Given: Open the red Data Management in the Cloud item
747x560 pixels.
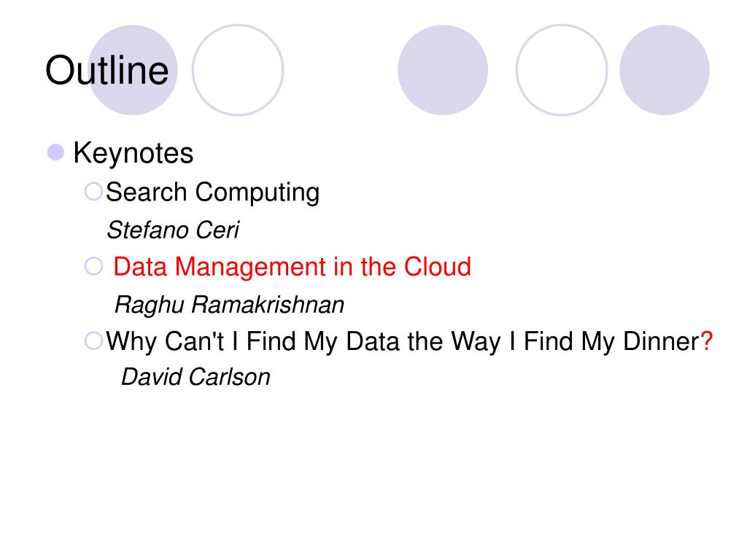Looking at the screenshot, I should pyautogui.click(x=292, y=267).
